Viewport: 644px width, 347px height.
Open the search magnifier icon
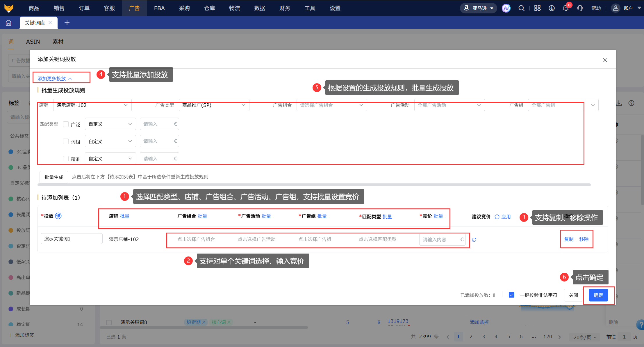522,8
